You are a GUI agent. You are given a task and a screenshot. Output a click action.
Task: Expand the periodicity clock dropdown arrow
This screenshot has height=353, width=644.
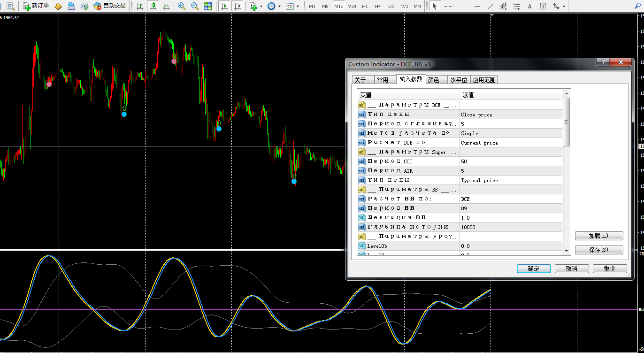(x=279, y=7)
